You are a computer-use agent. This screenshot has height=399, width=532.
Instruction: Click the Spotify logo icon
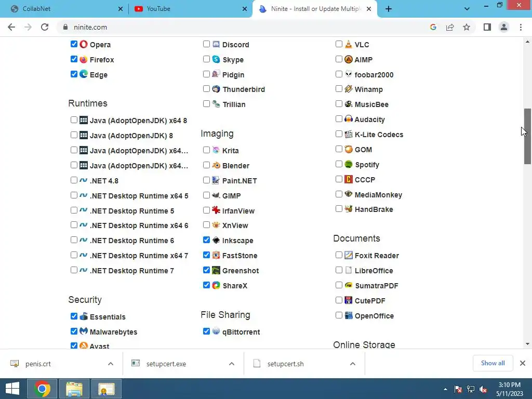(x=349, y=164)
